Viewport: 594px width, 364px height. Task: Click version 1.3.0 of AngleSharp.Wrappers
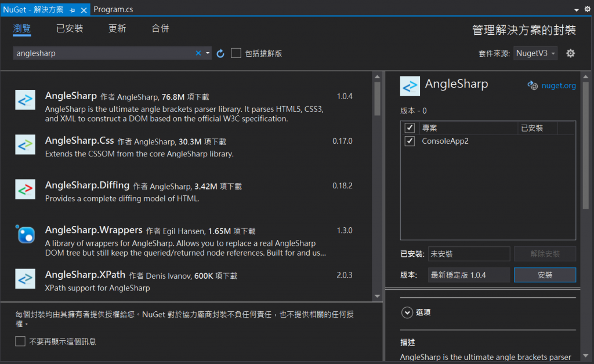click(345, 231)
